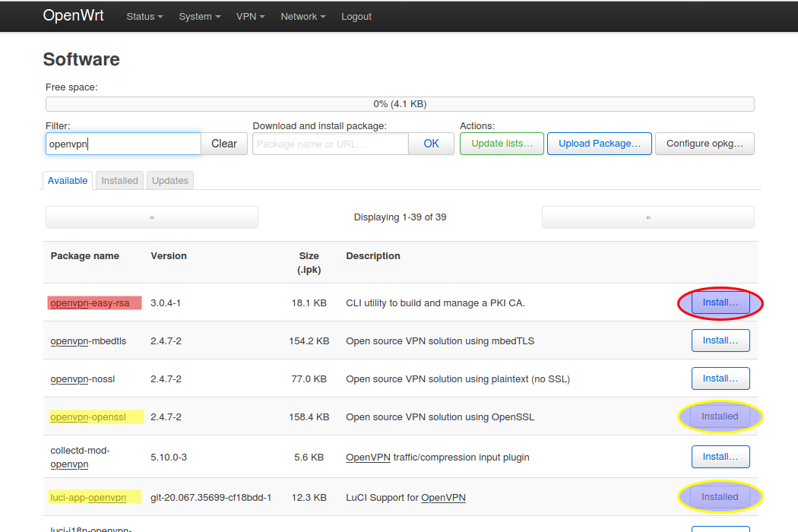Select the openvpn-easy-rsa package name
Screen dimensions: 798x532
(90, 303)
